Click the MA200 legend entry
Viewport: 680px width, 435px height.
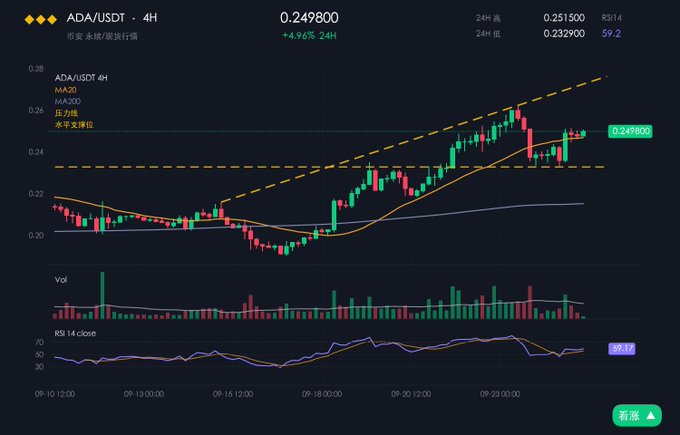68,101
